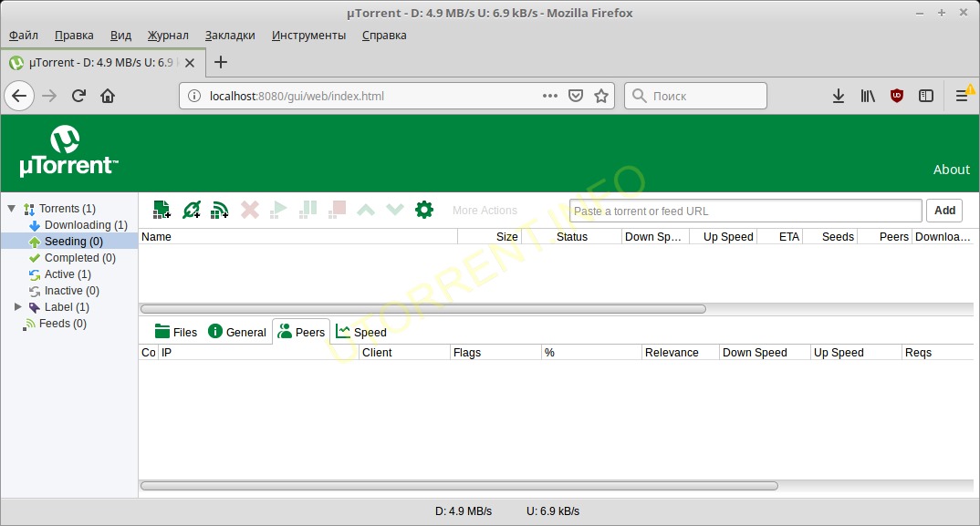
Task: Sort torrents by Status column
Action: pyautogui.click(x=572, y=237)
